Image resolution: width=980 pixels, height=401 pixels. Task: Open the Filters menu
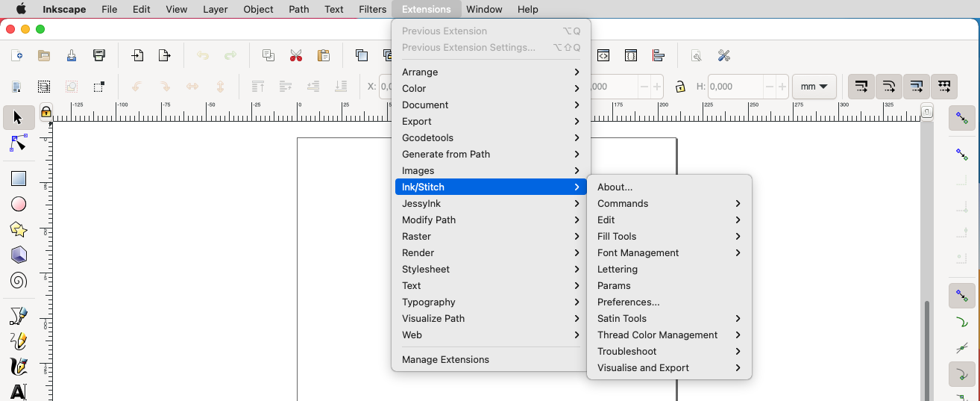pyautogui.click(x=372, y=9)
